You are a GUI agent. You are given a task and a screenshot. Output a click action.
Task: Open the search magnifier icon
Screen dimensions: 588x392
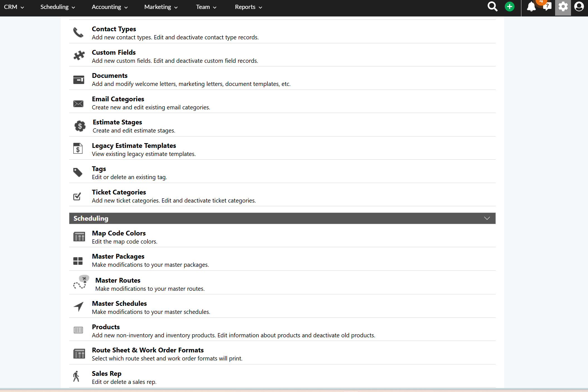[x=492, y=7]
